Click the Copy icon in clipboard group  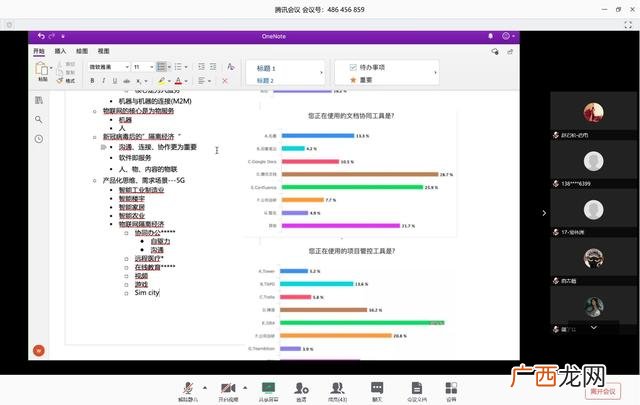(x=60, y=72)
